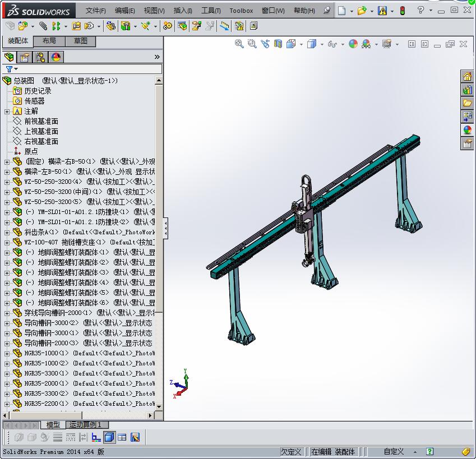Viewport: 476px width, 459px height.
Task: Click the Previous View icon
Action: coord(265,44)
